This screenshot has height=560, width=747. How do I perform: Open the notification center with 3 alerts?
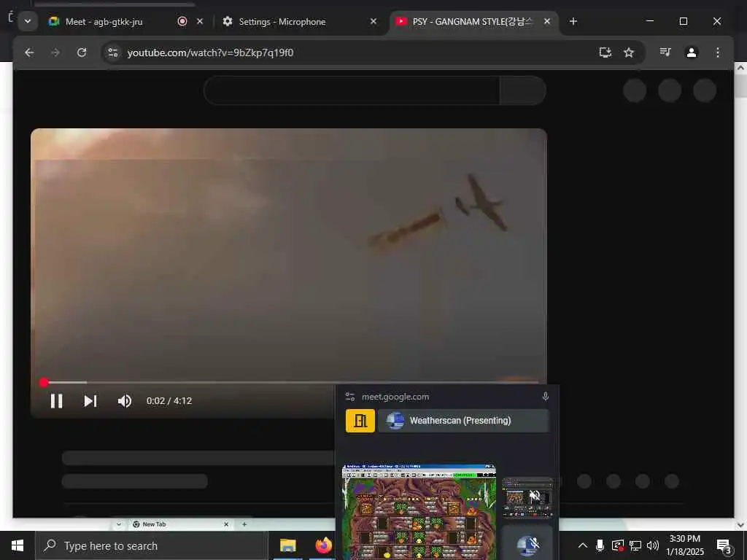point(724,545)
